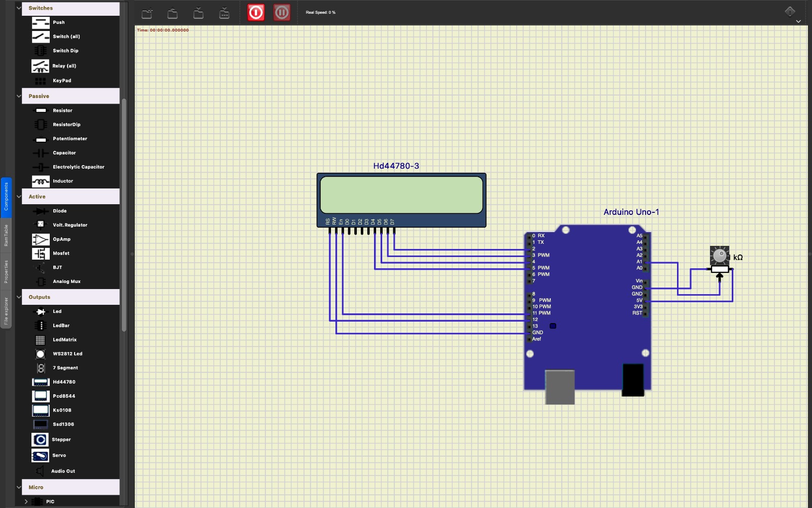Collapse the Switches category
This screenshot has width=812, height=508.
coord(19,8)
